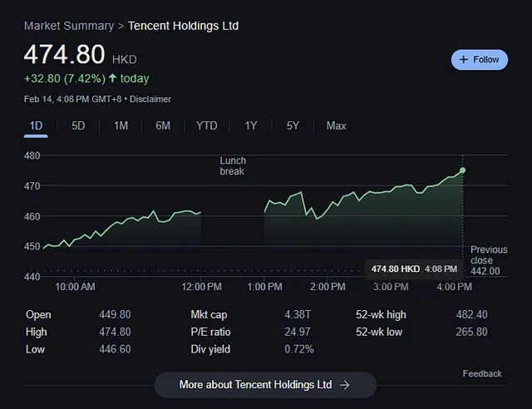
Task: Click the Follow button
Action: (479, 60)
